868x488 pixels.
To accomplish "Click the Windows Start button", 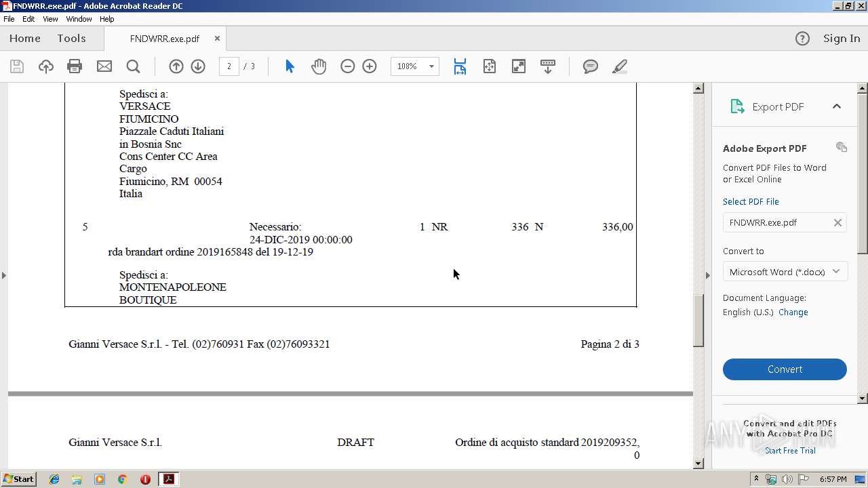I will (19, 479).
